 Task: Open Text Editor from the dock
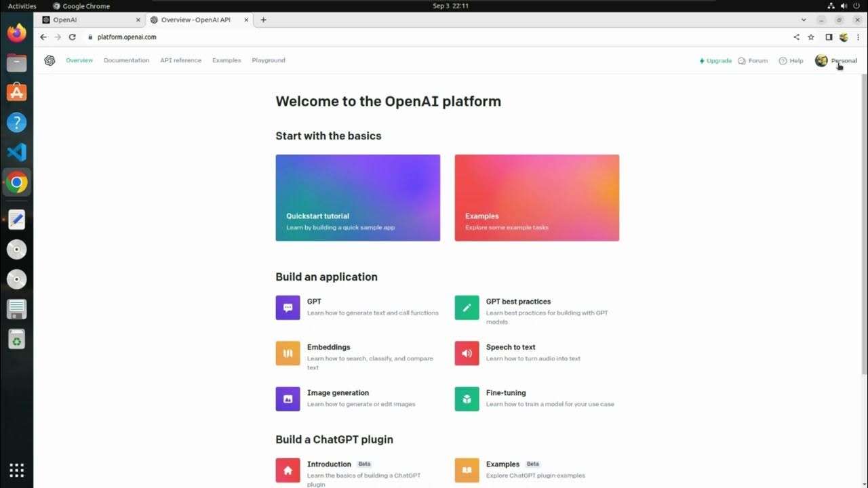(x=16, y=220)
